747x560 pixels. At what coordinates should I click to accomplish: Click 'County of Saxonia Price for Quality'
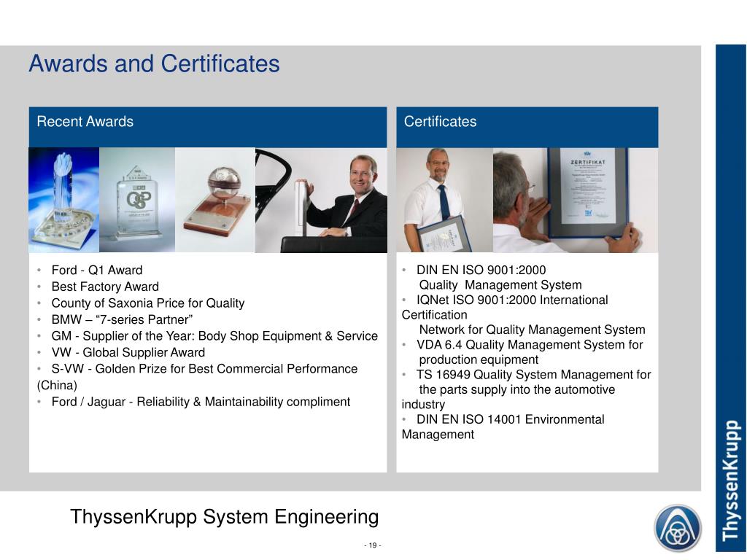147,303
